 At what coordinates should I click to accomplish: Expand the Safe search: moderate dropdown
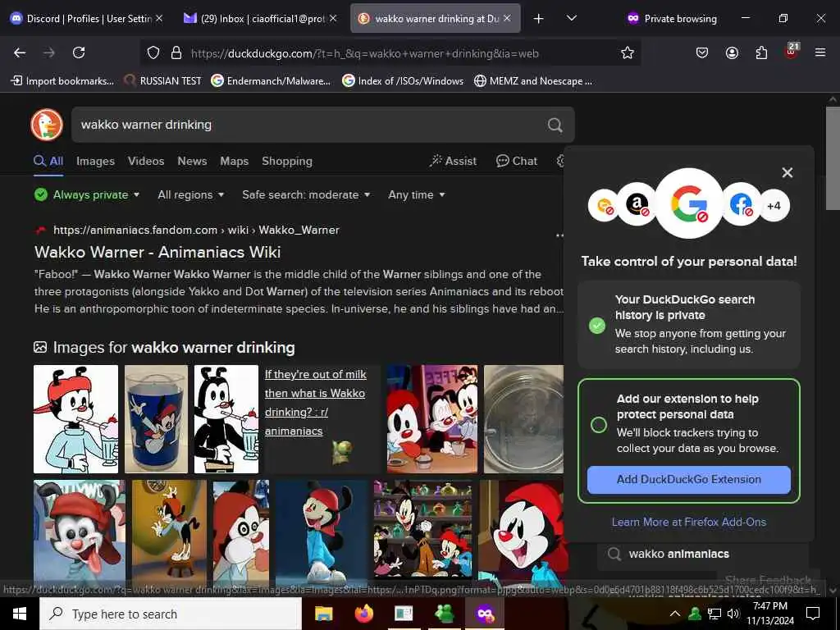(306, 194)
